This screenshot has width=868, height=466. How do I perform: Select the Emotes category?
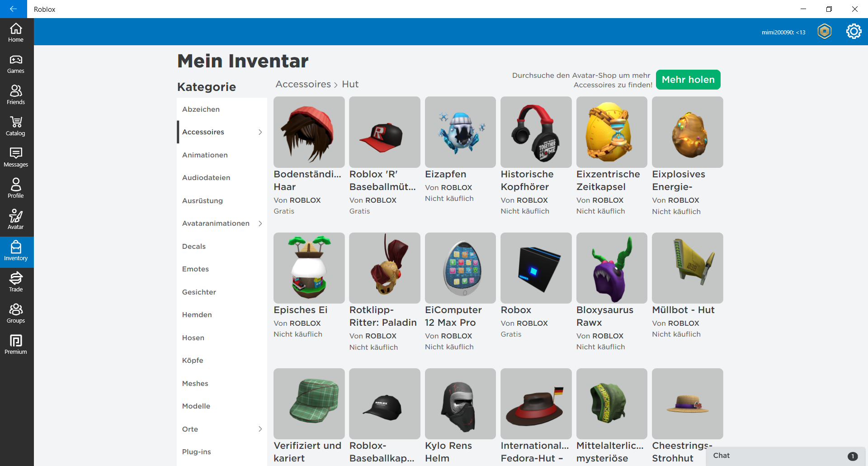pyautogui.click(x=195, y=269)
